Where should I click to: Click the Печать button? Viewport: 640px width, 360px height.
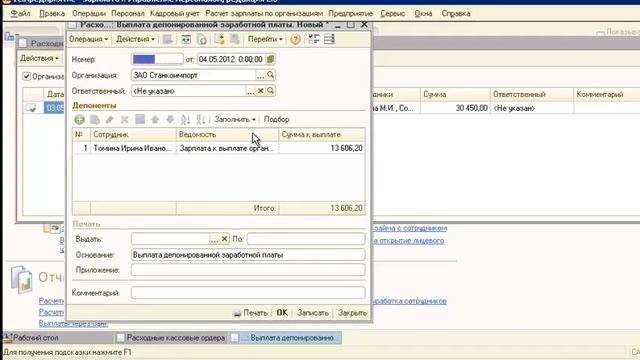click(250, 313)
